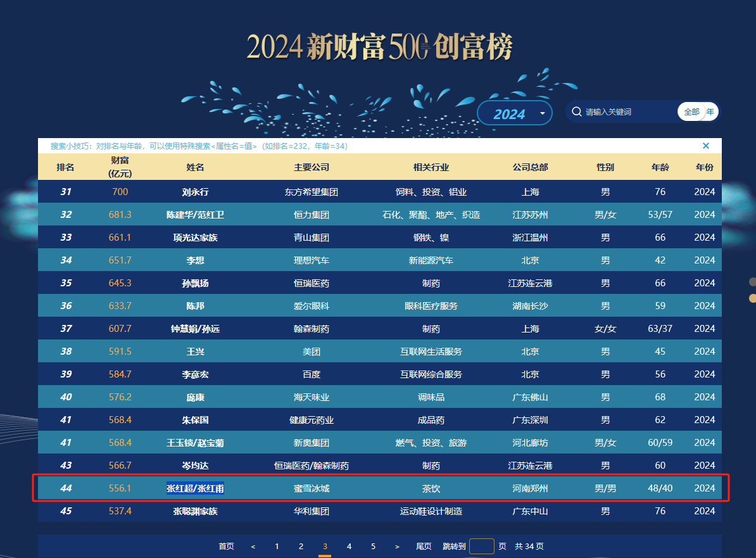Open page 5 in pagination
Viewport: 756px width, 558px height.
[x=373, y=547]
